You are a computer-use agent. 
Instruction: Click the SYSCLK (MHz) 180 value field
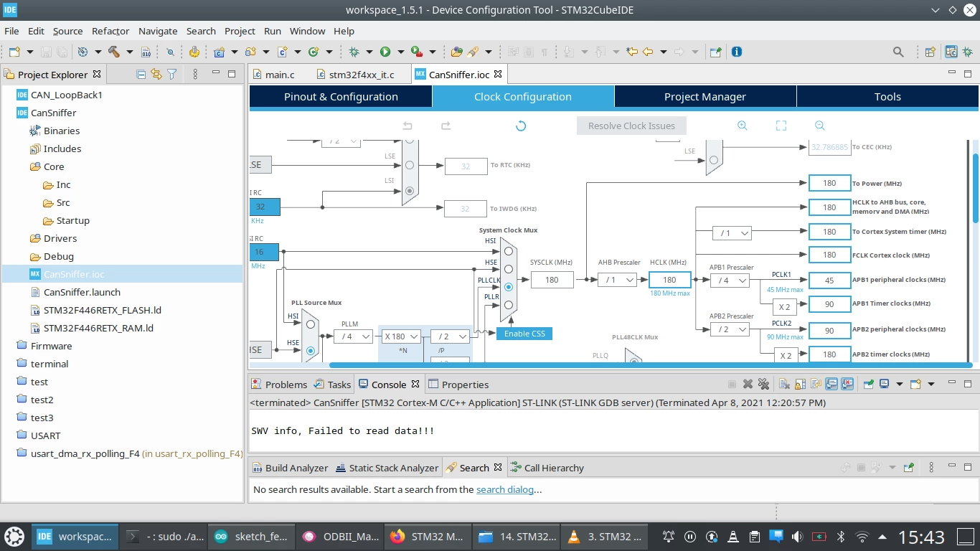tap(552, 280)
